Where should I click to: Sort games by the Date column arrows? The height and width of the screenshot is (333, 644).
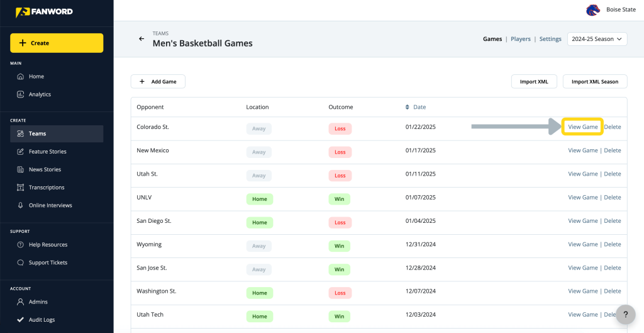tap(407, 107)
